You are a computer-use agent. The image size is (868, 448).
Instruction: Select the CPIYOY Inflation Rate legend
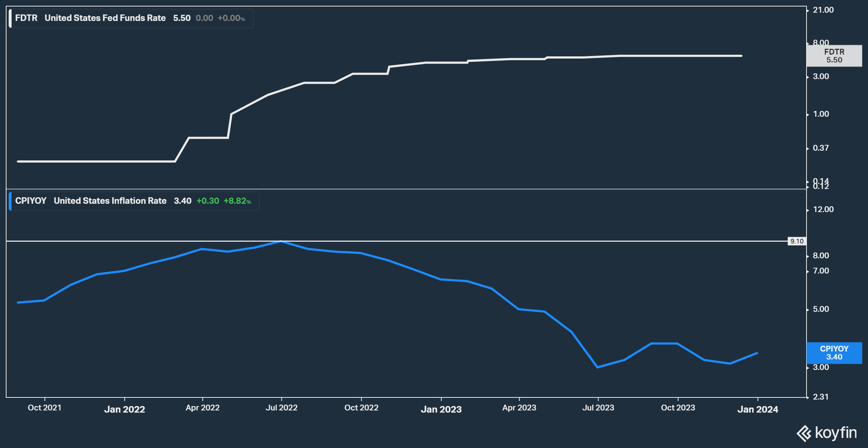point(110,201)
